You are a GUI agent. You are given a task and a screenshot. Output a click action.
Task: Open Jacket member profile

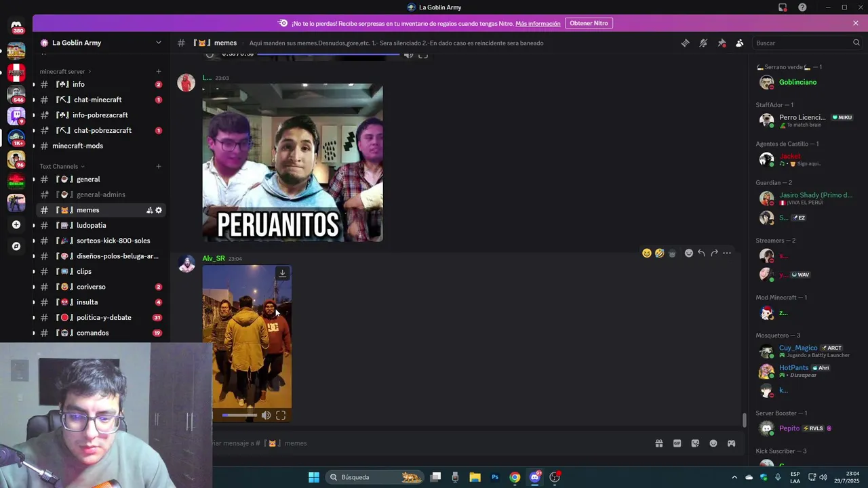(x=807, y=159)
